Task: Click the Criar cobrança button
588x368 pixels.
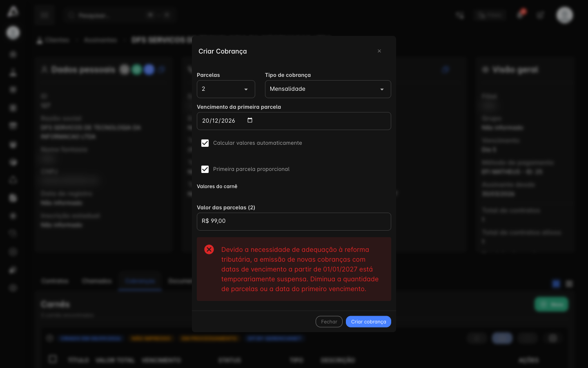Action: [x=368, y=322]
